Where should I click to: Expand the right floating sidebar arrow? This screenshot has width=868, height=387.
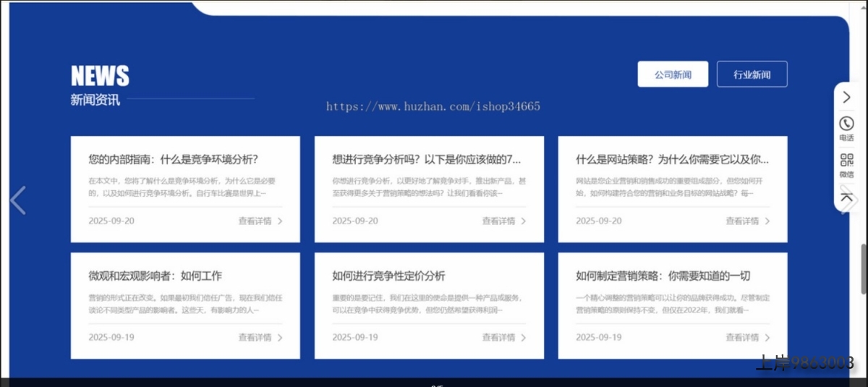[x=846, y=97]
